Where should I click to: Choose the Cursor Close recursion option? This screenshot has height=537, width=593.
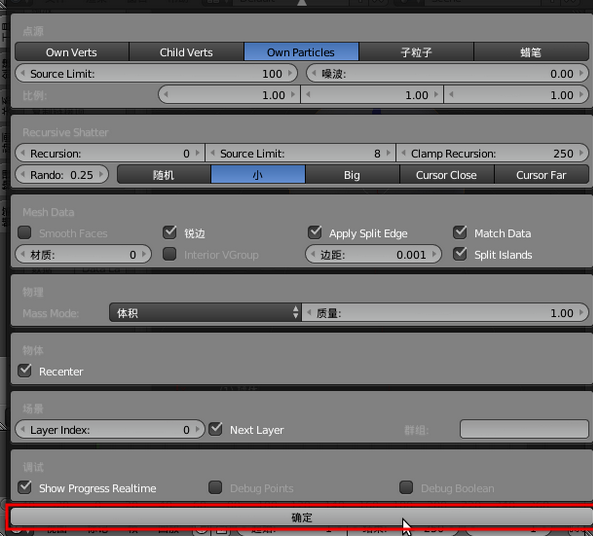[x=446, y=175]
